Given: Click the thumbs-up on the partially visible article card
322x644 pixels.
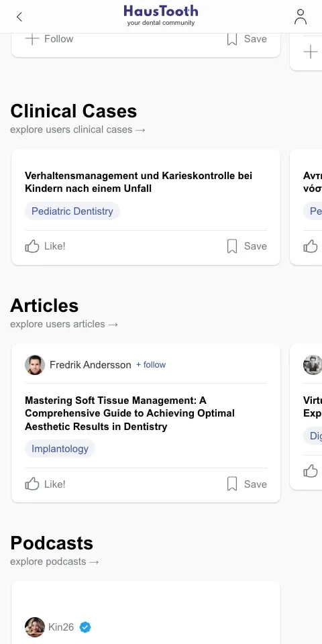Looking at the screenshot, I should point(311,471).
